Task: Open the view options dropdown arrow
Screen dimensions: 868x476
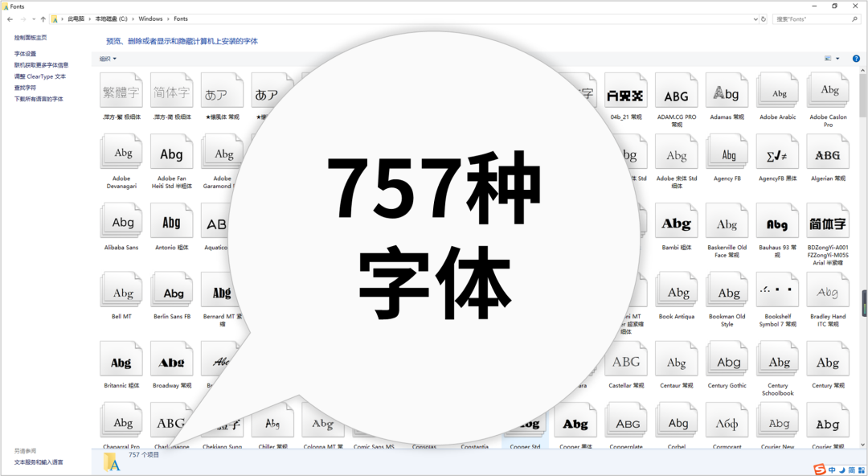Action: click(x=837, y=58)
